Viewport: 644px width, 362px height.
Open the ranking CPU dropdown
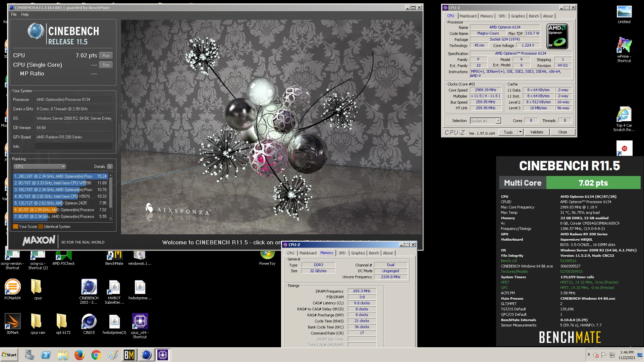(40, 167)
